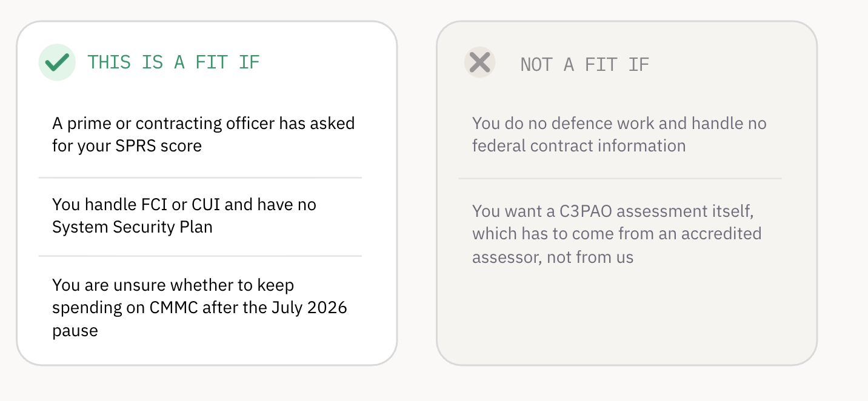The image size is (868, 401).
Task: Click the green checkmark icon
Action: coord(57,62)
